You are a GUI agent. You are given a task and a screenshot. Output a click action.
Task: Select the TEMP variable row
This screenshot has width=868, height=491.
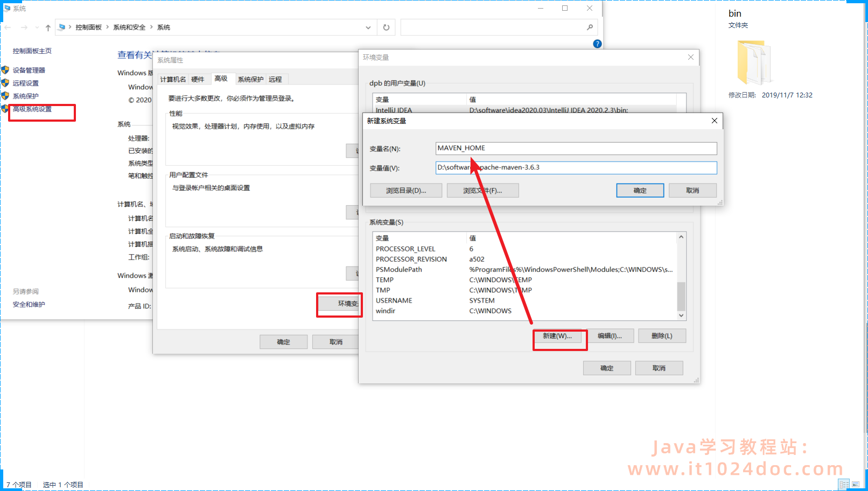[x=524, y=279]
